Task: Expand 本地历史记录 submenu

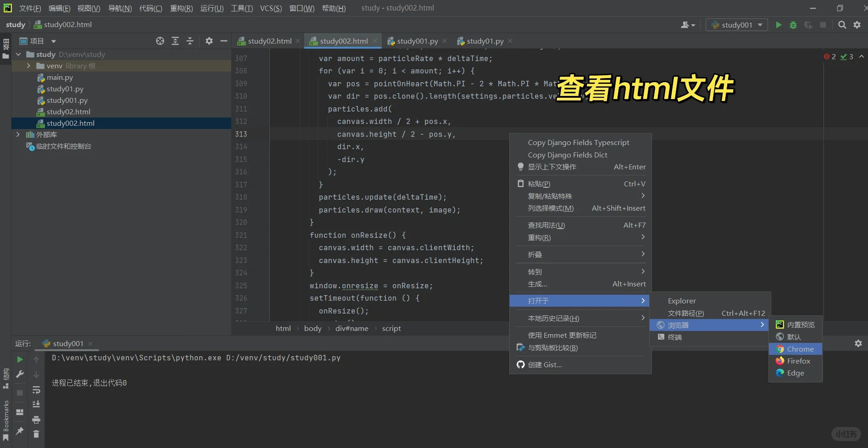Action: [580, 318]
